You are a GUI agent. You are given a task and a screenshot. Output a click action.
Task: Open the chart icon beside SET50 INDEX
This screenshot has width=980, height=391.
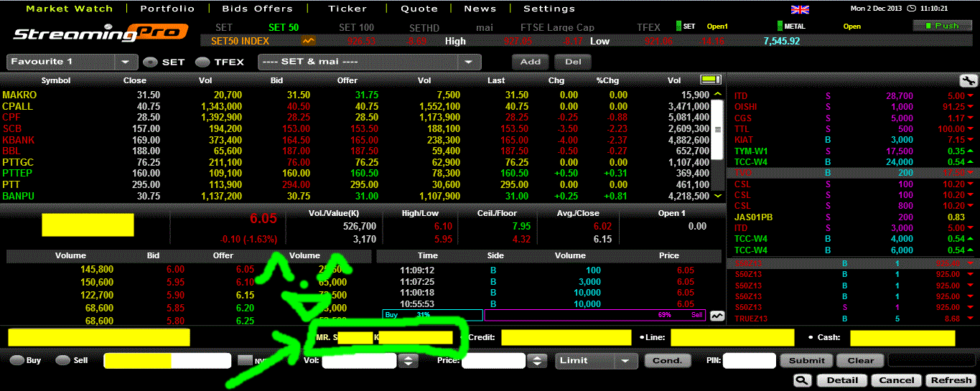pos(309,41)
